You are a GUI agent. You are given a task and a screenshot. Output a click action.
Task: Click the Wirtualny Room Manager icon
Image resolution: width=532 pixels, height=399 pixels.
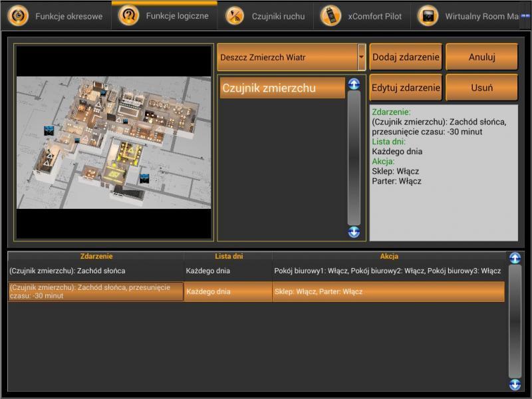(x=428, y=16)
